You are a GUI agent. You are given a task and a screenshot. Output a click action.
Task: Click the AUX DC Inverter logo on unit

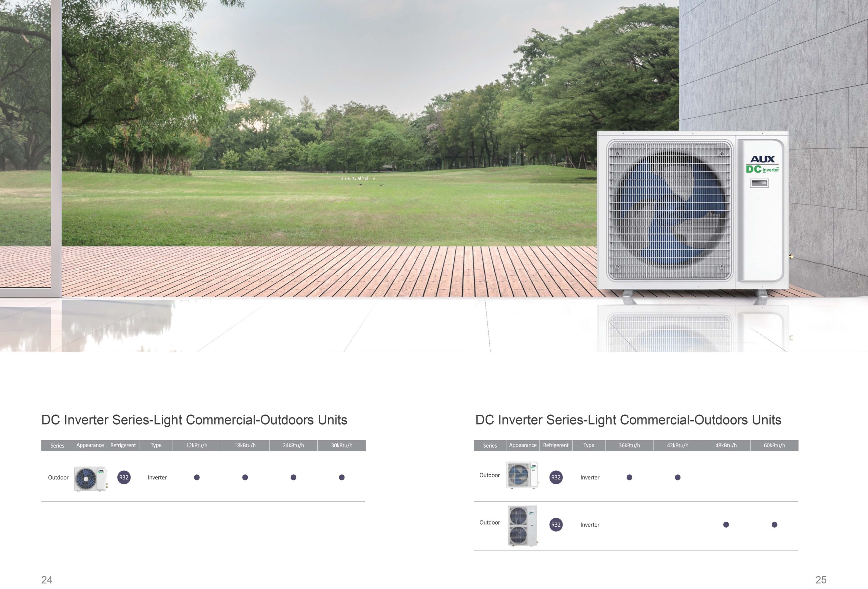click(762, 164)
